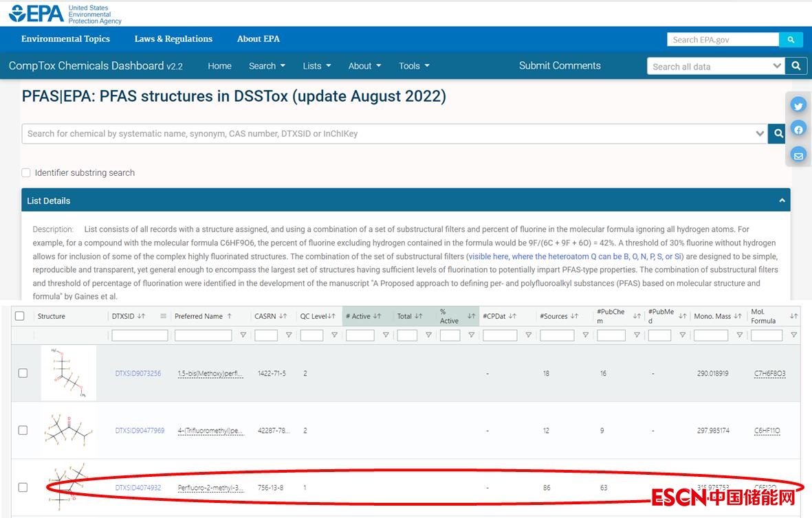812x518 pixels.
Task: Click the filter icon under Preferred Name
Action: [243, 335]
